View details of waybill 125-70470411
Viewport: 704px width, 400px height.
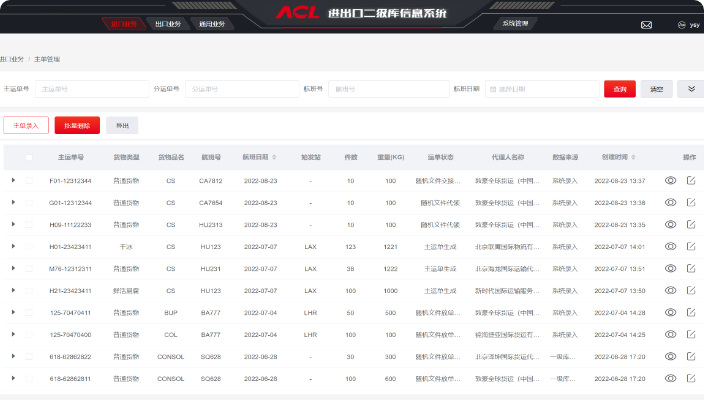click(670, 312)
